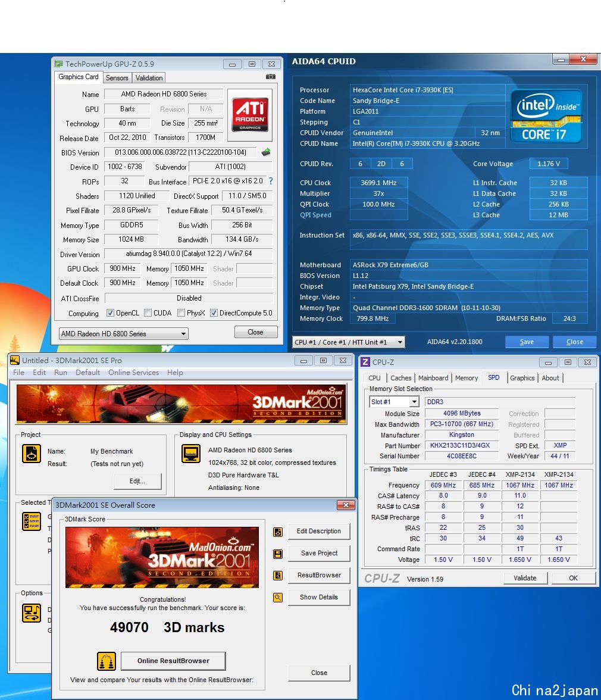Click the Validate button in CPU-Z
This screenshot has width=601, height=700.
pyautogui.click(x=525, y=577)
